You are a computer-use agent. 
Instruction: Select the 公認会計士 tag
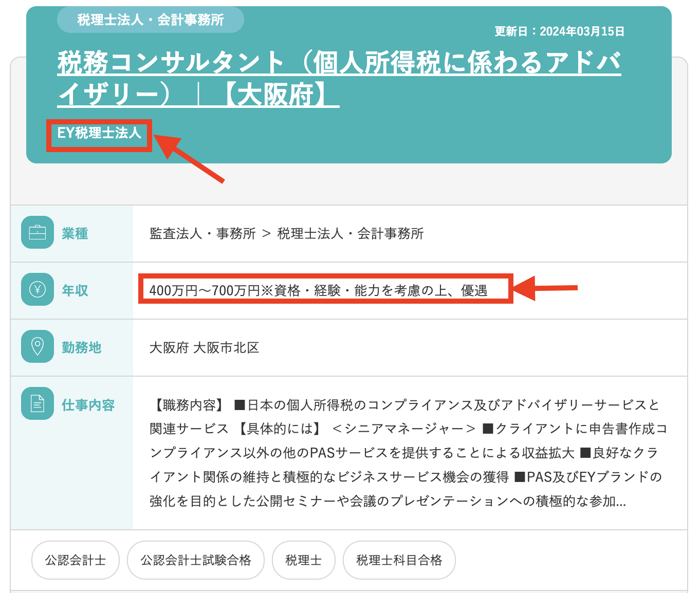coord(76,560)
